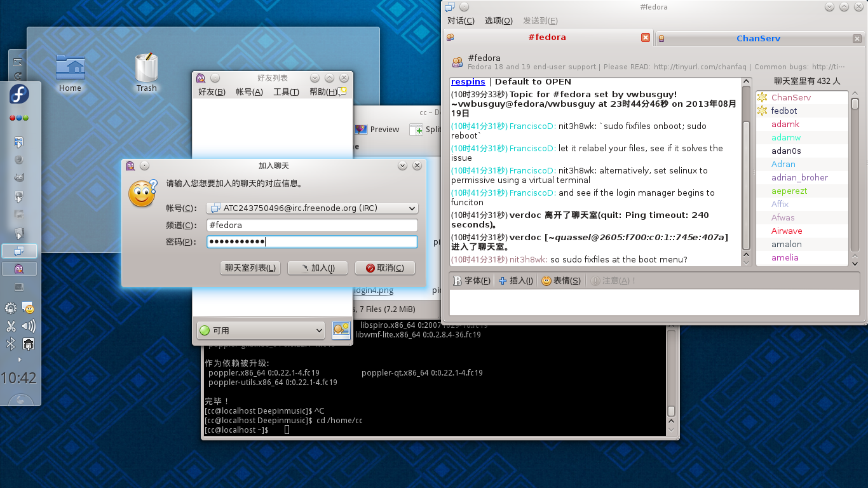
Task: Click the circular button at panel bottom
Action: 19,400
